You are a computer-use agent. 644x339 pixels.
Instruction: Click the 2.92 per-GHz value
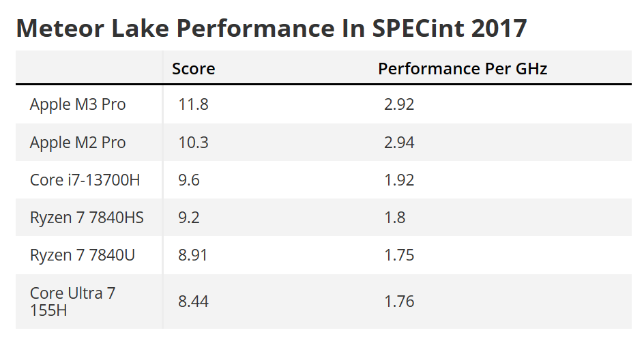point(399,105)
